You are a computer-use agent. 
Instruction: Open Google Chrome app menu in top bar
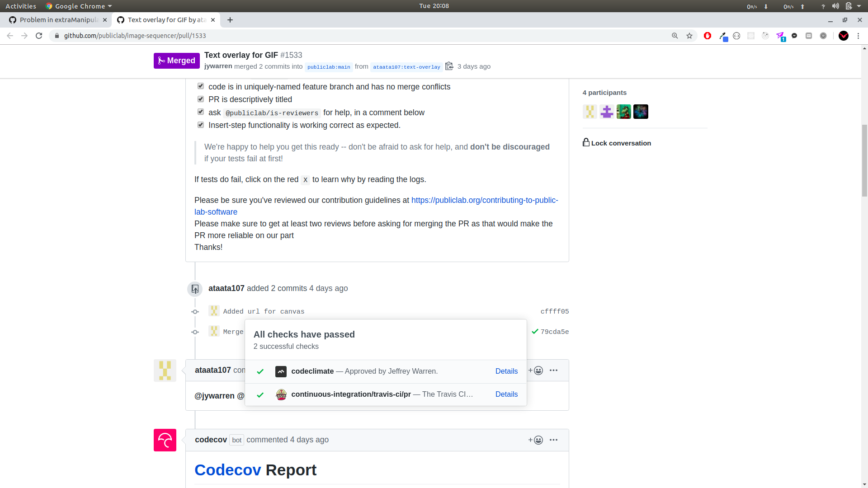click(79, 6)
